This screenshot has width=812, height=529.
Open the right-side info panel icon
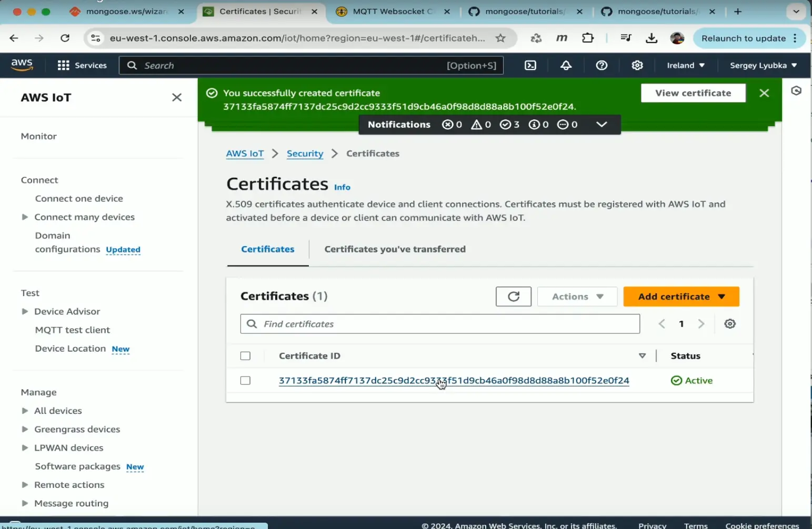796,91
